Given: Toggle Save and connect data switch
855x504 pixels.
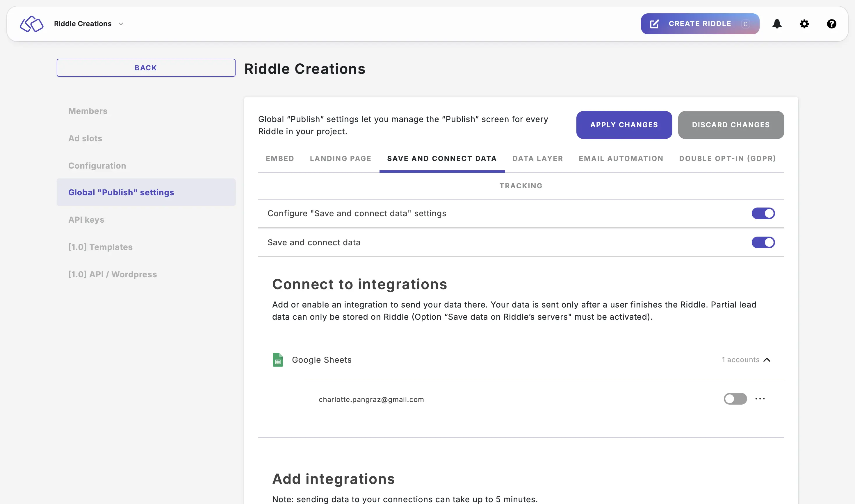Looking at the screenshot, I should tap(763, 242).
